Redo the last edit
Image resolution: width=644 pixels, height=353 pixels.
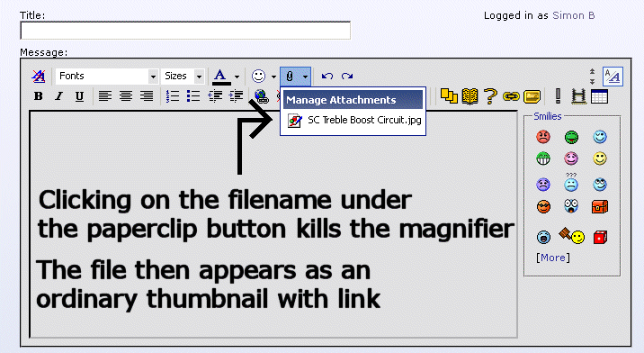click(347, 77)
